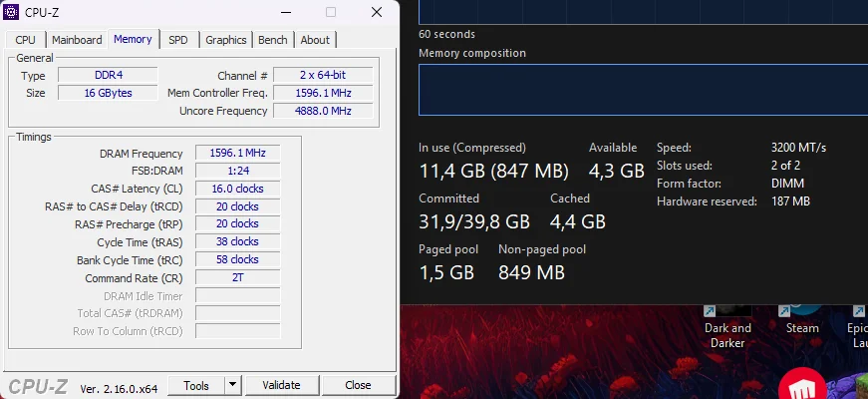Viewport: 868px width, 399px height.
Task: Open the About tab
Action: click(315, 40)
